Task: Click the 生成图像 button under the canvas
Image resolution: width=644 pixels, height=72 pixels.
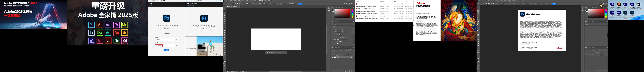Action: (x=280, y=52)
